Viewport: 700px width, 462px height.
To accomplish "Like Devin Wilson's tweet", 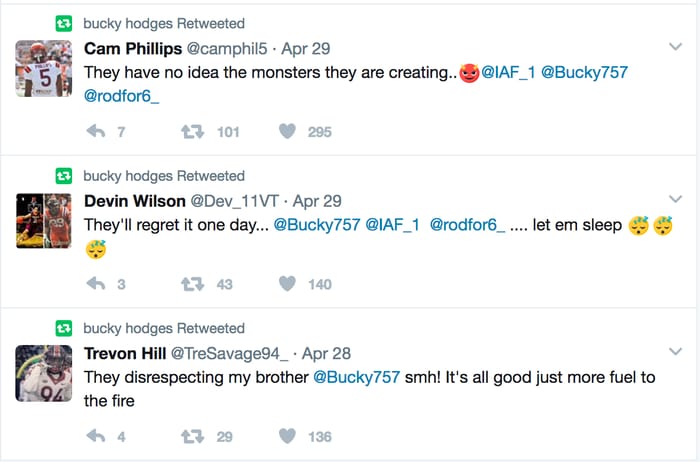I will tap(288, 284).
